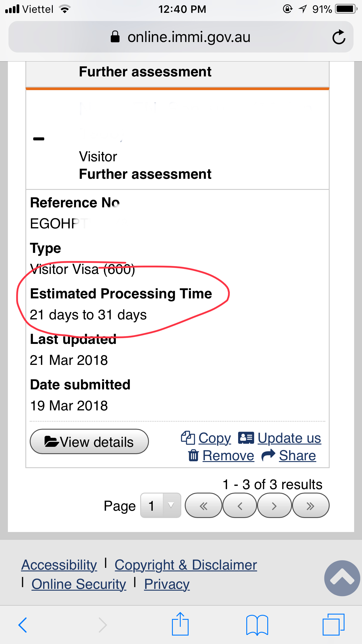This screenshot has width=362, height=644.
Task: Click the Copy application link
Action: click(206, 438)
